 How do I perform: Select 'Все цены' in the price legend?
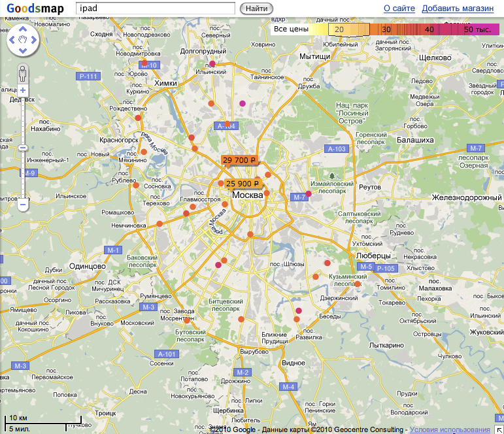click(x=291, y=29)
